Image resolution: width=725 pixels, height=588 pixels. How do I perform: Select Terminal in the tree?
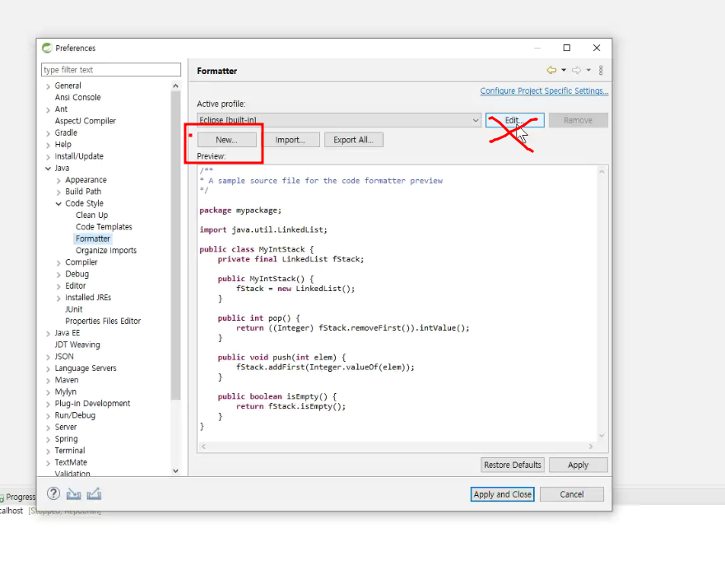(70, 451)
